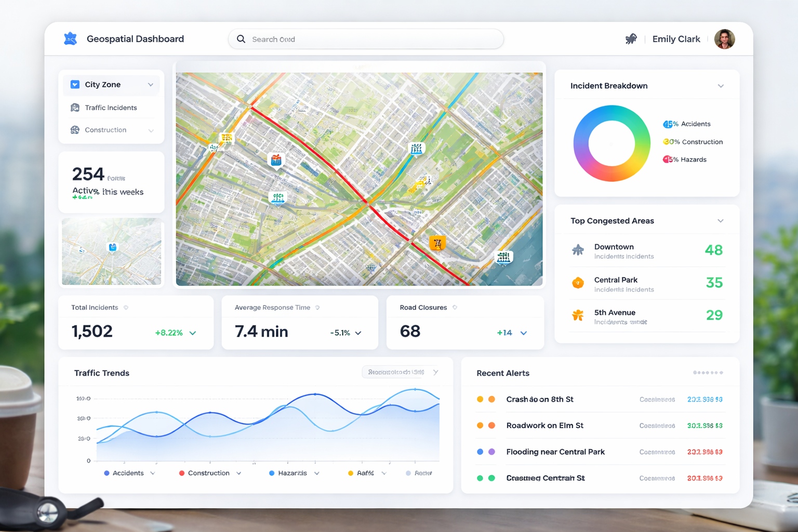Image resolution: width=798 pixels, height=532 pixels.
Task: Collapse the Top Congested Areas chevron
Action: tap(721, 221)
